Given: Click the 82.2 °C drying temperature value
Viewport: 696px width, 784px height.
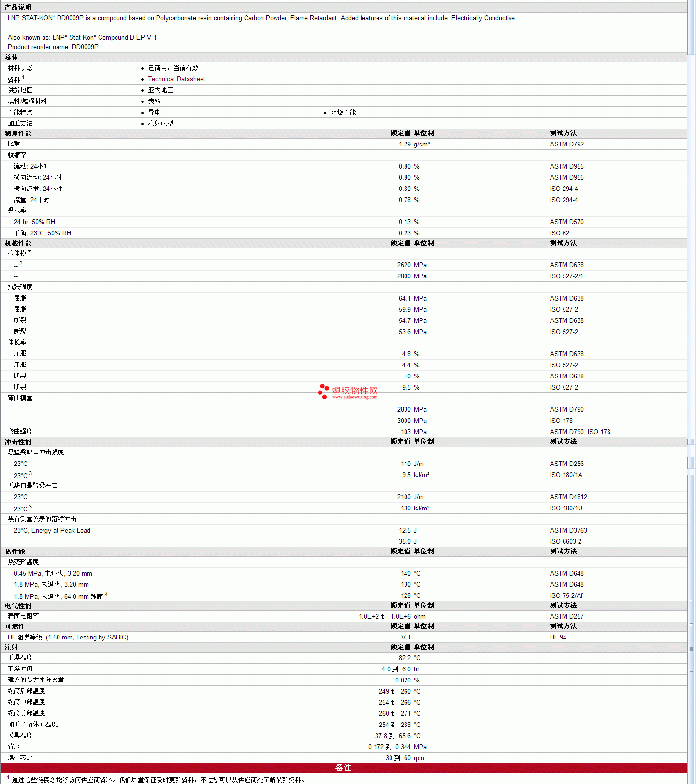Looking at the screenshot, I should [x=409, y=658].
